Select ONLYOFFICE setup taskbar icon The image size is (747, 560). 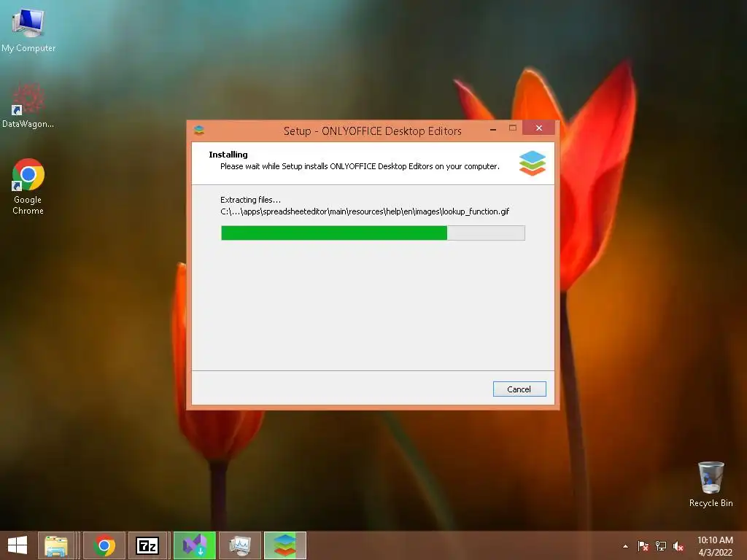[x=285, y=545]
